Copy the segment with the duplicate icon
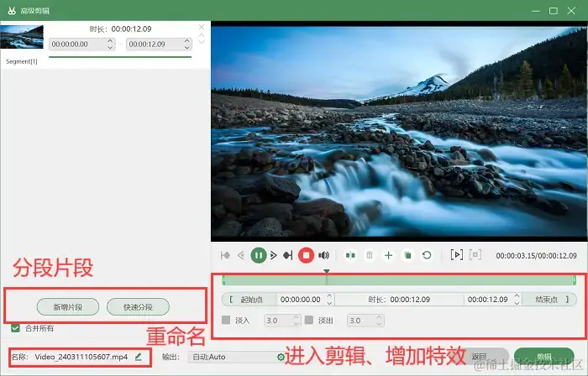 [x=407, y=255]
